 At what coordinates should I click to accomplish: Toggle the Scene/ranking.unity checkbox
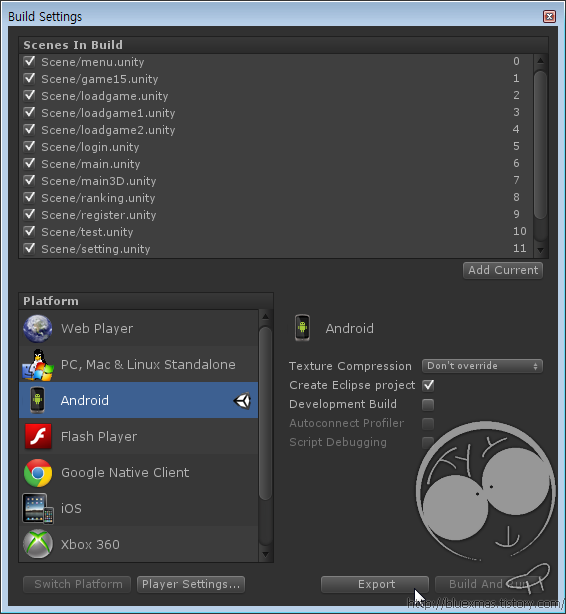tap(29, 197)
